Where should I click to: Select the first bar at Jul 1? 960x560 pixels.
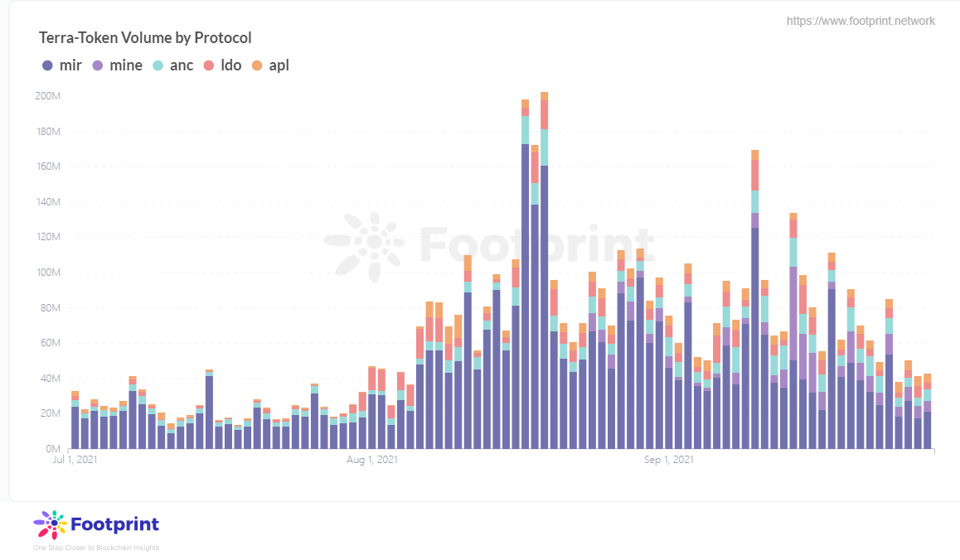click(x=75, y=420)
